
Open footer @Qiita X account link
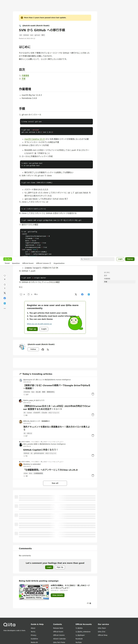tap(79, 628)
